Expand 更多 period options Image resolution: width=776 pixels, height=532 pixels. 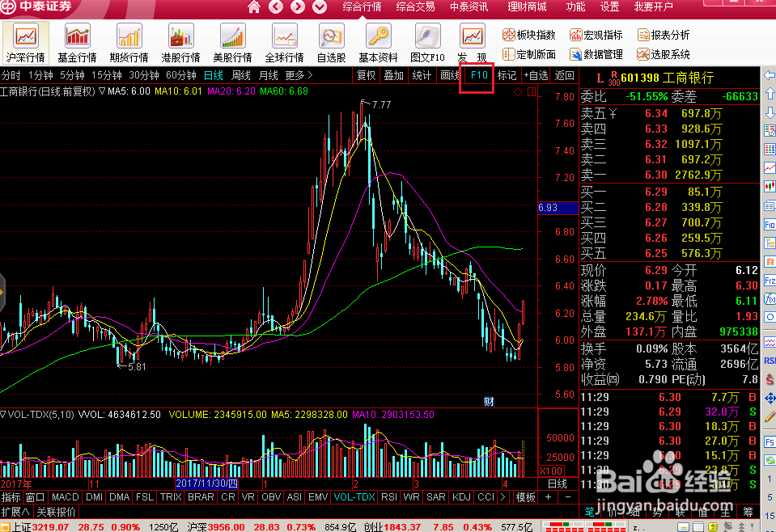[299, 76]
